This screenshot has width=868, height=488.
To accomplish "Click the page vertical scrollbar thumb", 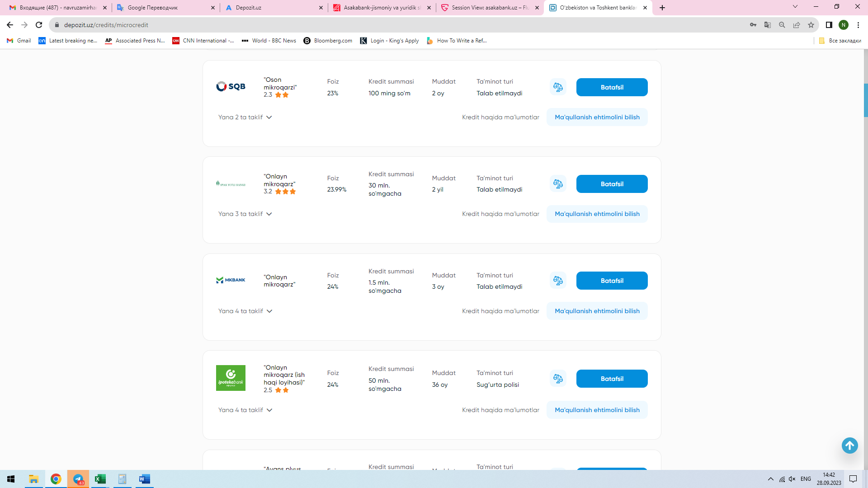I will click(866, 100).
